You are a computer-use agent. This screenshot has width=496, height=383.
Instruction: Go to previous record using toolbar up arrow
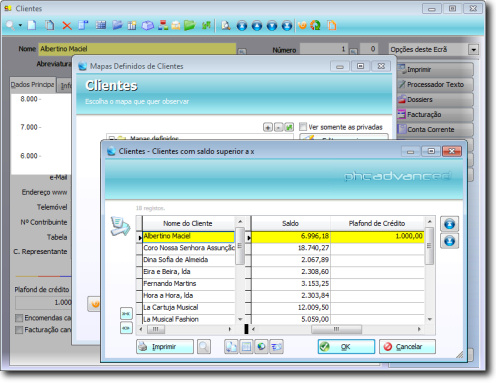click(257, 26)
